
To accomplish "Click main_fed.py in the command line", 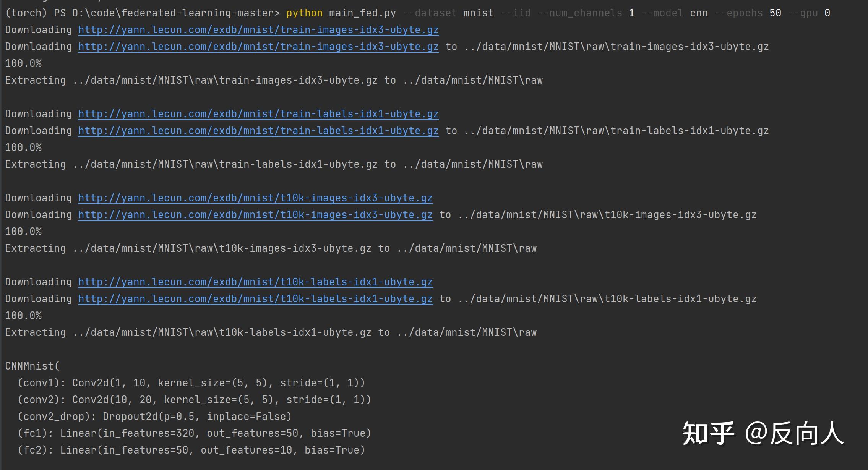I will point(362,13).
